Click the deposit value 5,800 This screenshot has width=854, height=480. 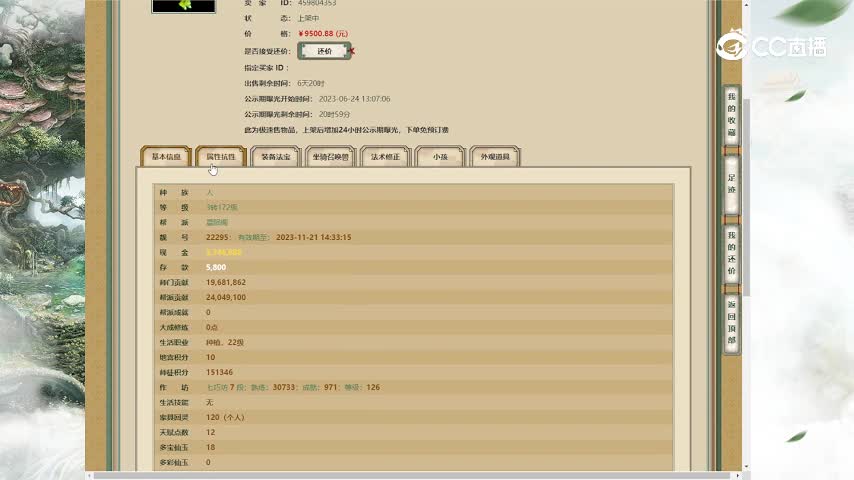[216, 268]
